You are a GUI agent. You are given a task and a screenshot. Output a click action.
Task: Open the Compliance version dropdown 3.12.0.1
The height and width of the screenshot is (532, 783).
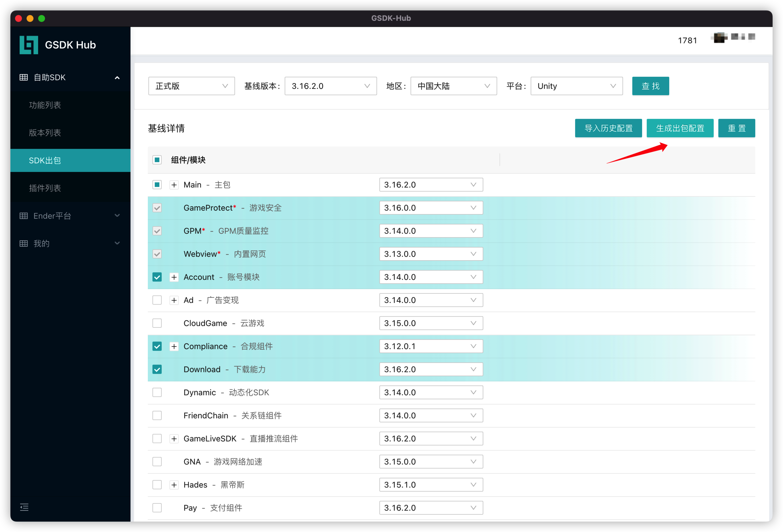tap(431, 346)
